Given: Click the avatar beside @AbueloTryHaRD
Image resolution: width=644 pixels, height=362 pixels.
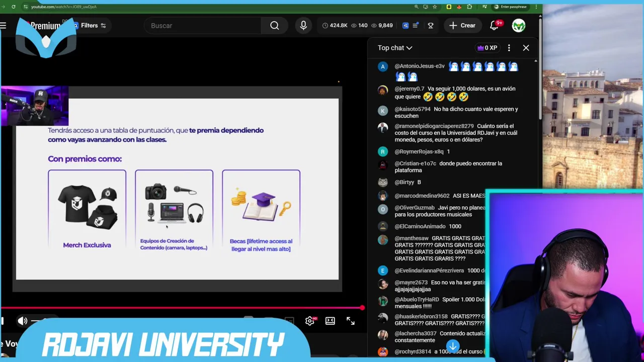Looking at the screenshot, I should [383, 301].
